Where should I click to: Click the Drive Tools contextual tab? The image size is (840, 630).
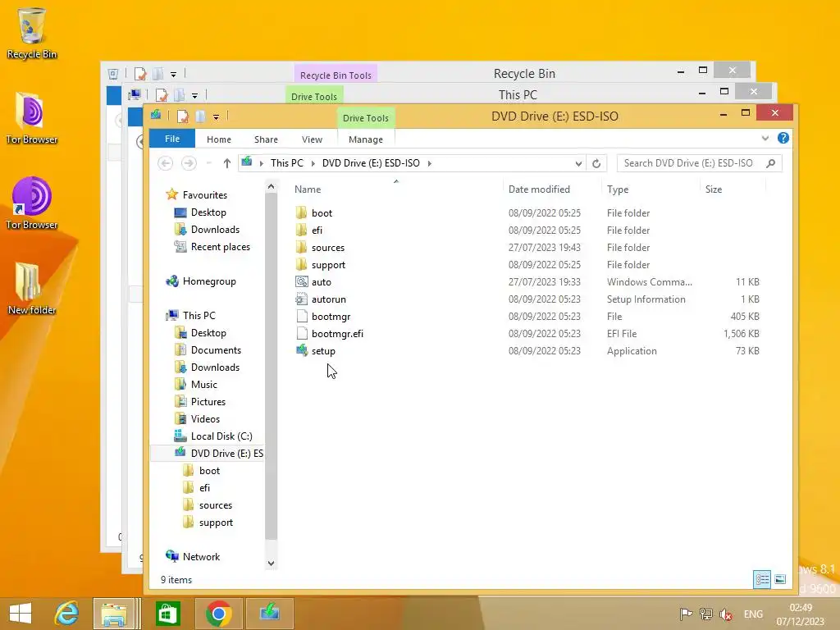[x=366, y=118]
